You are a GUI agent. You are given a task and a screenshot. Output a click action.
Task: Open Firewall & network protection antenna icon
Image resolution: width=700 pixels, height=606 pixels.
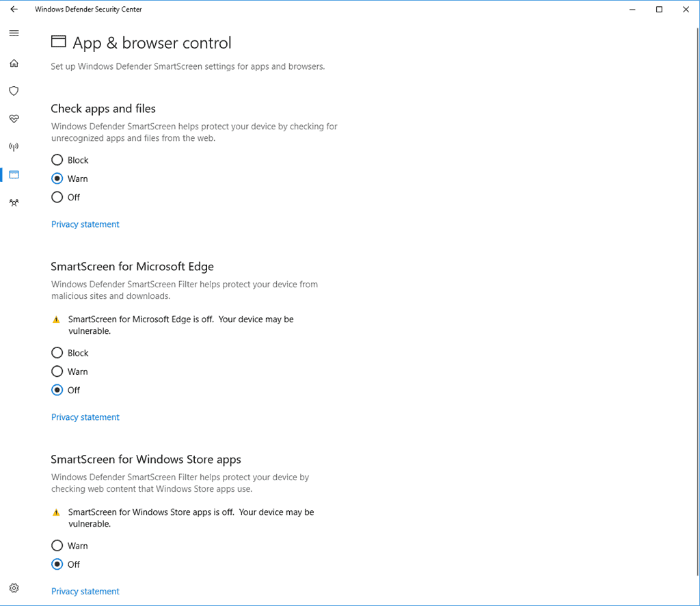pos(14,146)
